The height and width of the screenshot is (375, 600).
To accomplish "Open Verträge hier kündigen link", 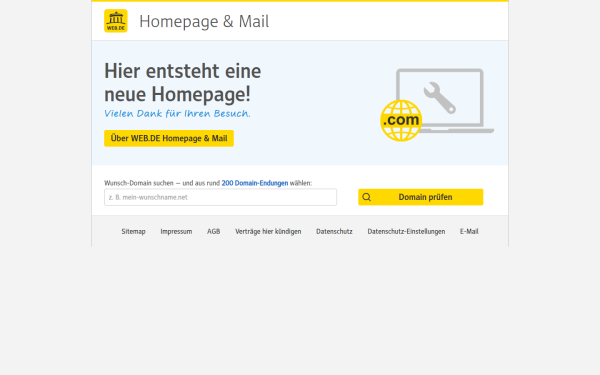I will (268, 231).
